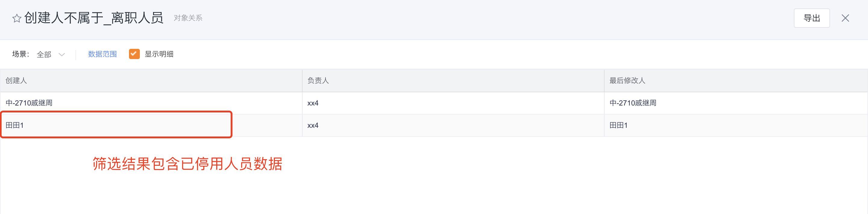Expand the 场景 全部 dropdown

[x=51, y=54]
